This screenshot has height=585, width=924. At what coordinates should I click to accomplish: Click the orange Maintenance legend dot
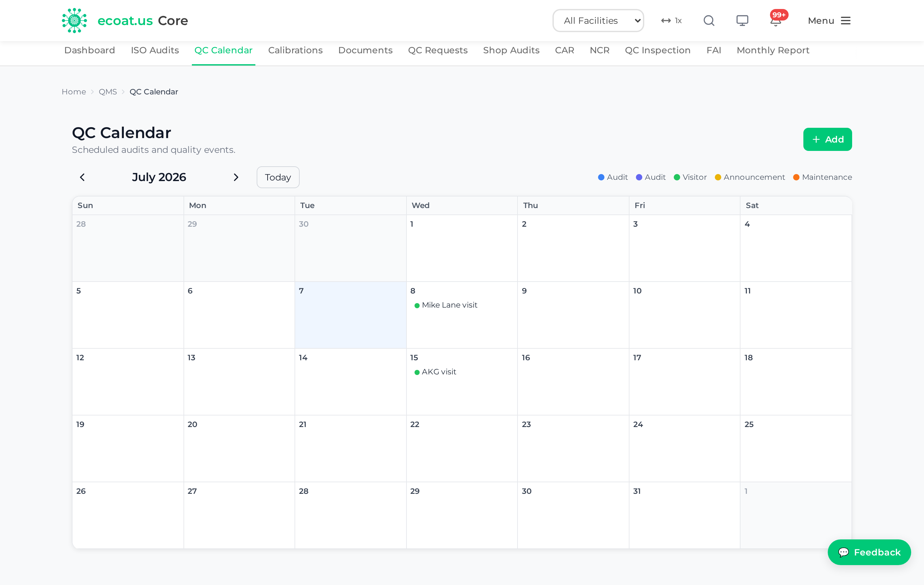click(x=796, y=177)
